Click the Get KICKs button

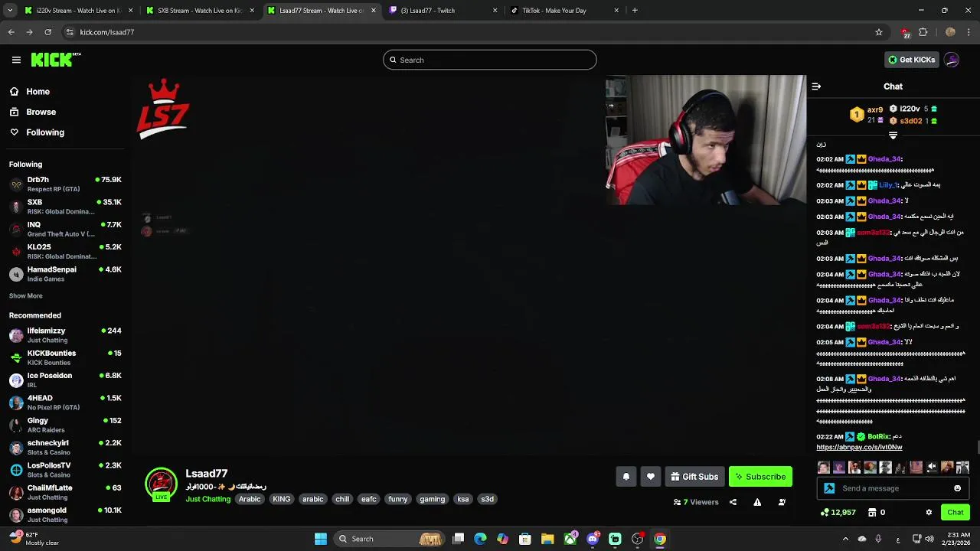(911, 60)
